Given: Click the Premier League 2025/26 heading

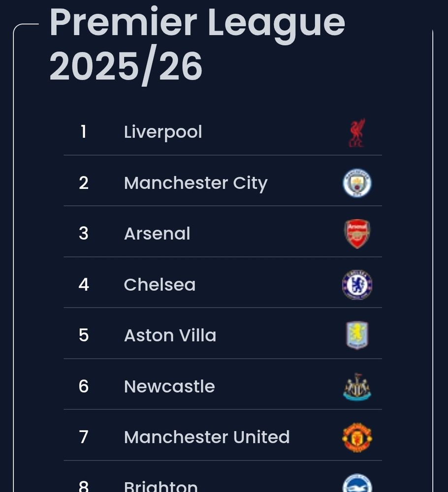Looking at the screenshot, I should (197, 44).
